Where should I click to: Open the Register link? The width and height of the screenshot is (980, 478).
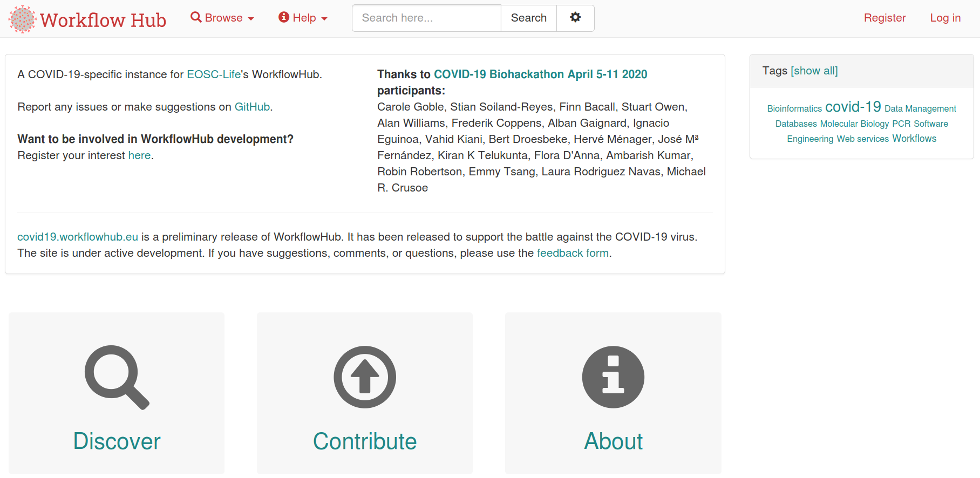[884, 18]
